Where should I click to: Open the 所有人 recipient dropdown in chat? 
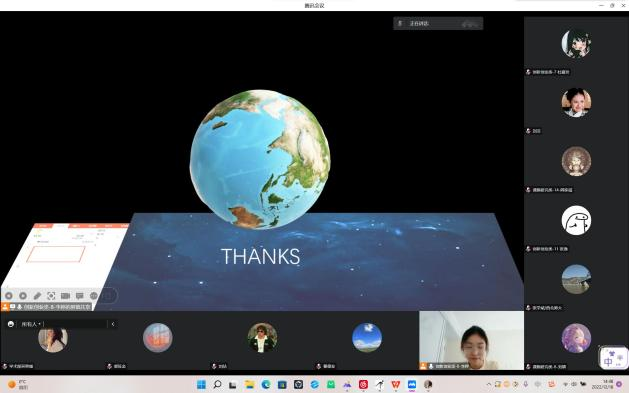31,324
